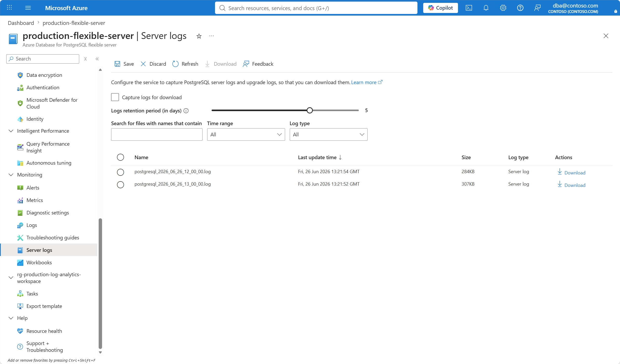Open Feedback from the toolbar
The height and width of the screenshot is (364, 620).
[x=258, y=64]
